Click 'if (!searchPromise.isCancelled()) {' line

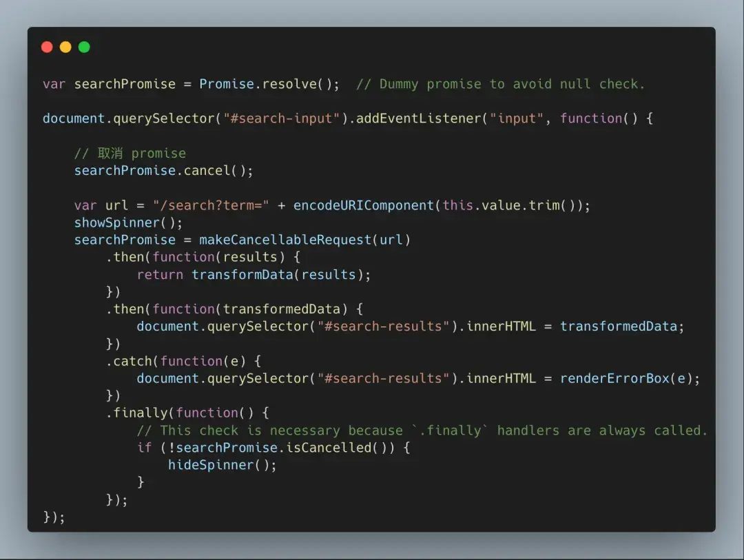coord(273,448)
